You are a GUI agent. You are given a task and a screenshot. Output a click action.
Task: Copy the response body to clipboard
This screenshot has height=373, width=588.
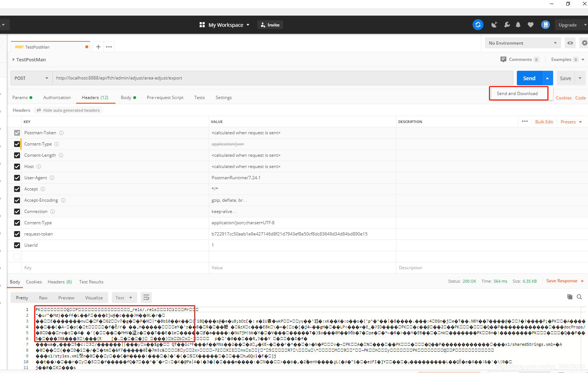570,297
